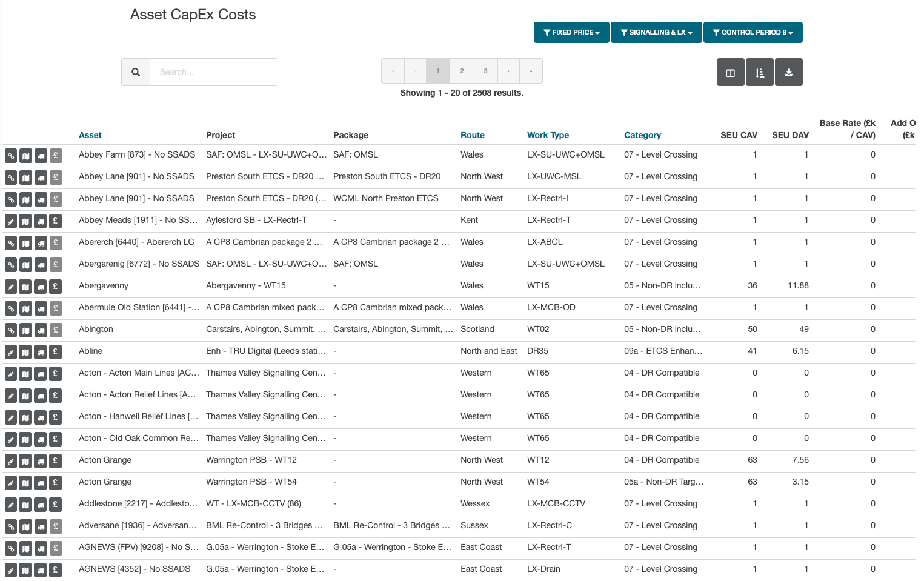
Task: Click the pencil edit icon for Addlestone row
Action: (x=11, y=505)
